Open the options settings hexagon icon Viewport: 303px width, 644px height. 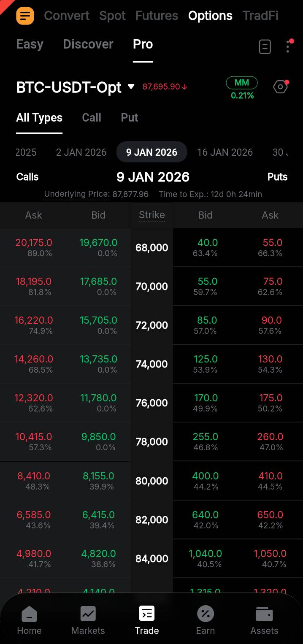[281, 87]
